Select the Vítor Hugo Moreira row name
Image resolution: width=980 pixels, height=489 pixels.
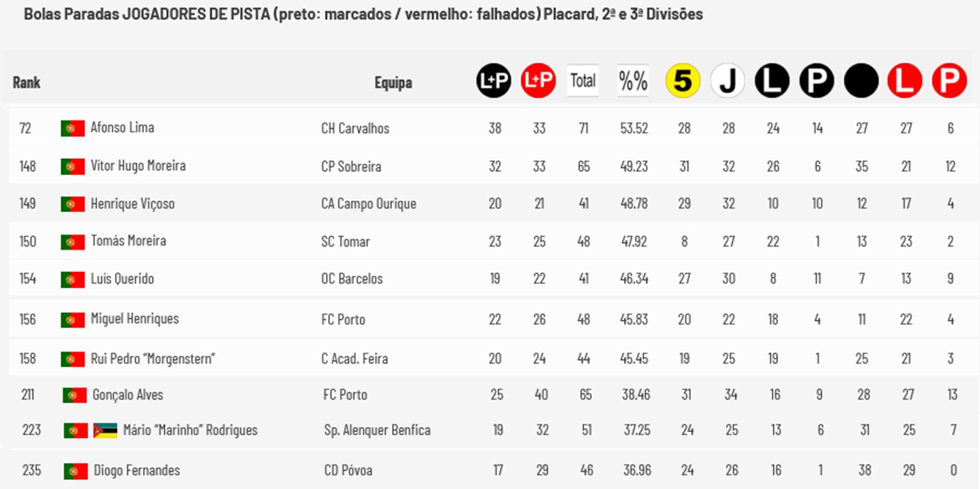point(138,165)
